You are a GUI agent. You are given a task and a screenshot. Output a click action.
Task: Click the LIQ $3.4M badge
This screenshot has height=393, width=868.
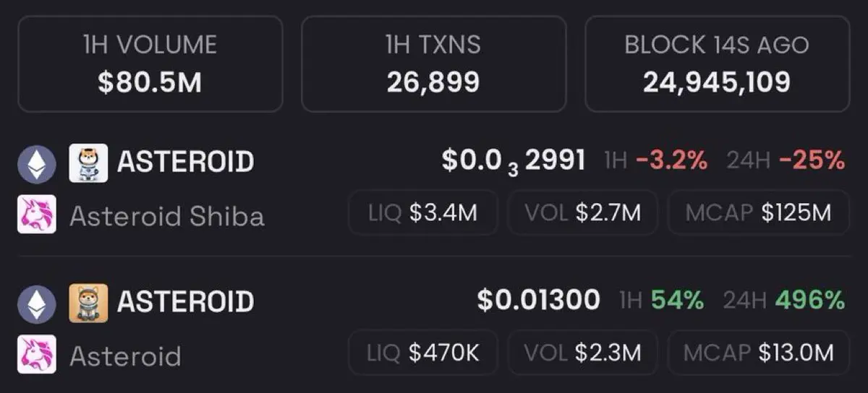(x=423, y=213)
